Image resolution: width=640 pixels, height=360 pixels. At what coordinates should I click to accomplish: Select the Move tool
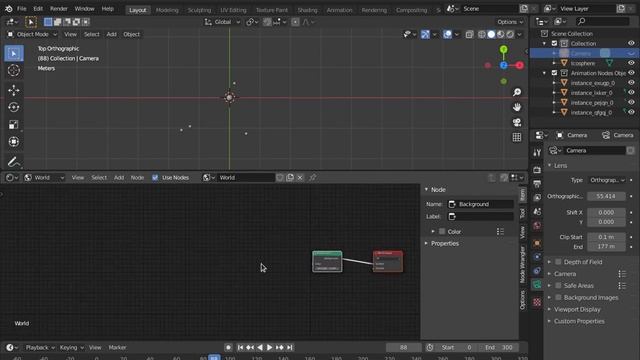coord(14,90)
